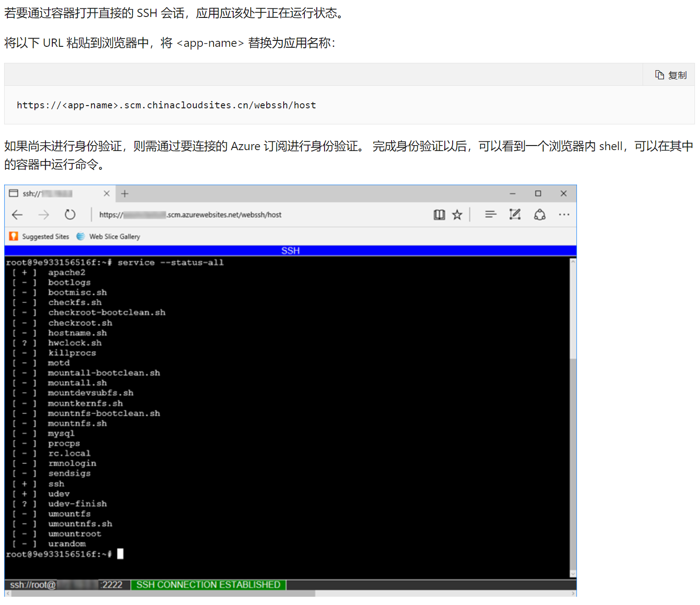Open Suggested Sites bookmark
Image resolution: width=700 pixels, height=605 pixels.
point(39,236)
